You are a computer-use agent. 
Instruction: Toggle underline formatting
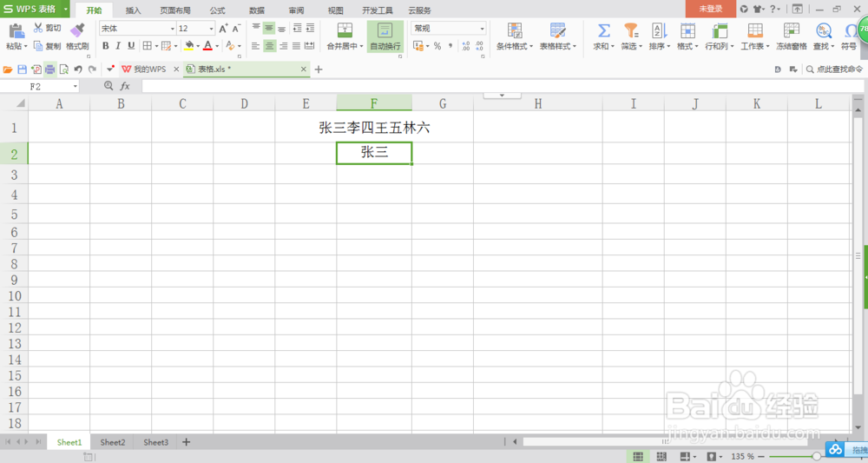(131, 46)
